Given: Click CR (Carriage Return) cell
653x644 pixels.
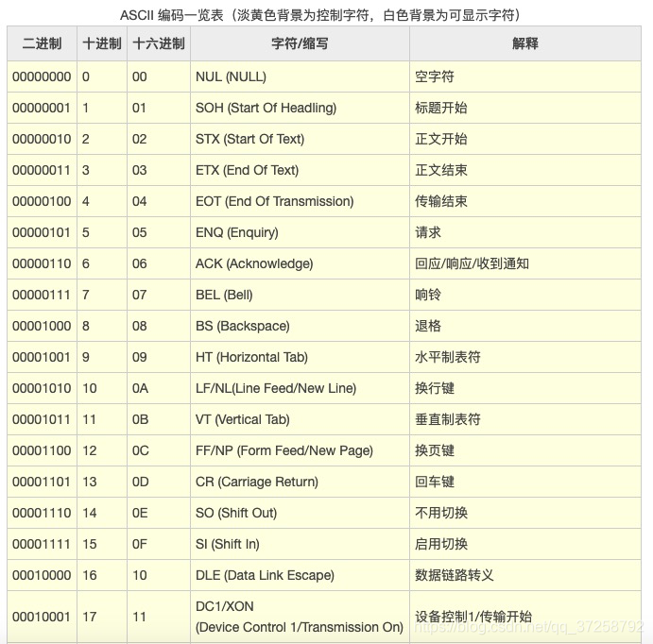Looking at the screenshot, I should point(300,483).
